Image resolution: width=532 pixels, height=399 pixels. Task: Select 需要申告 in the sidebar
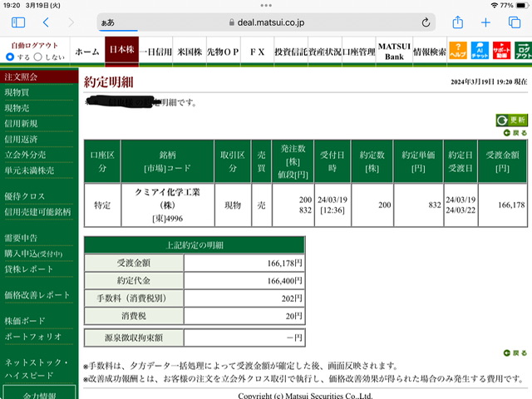(21, 238)
